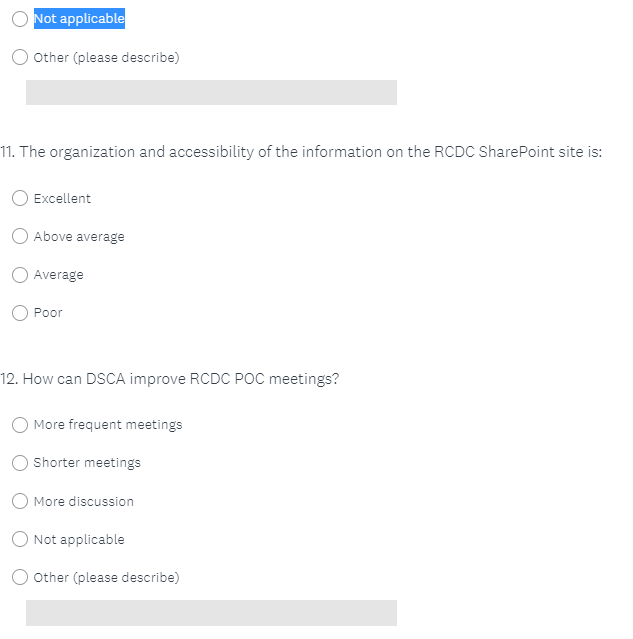Click the 'More frequent meetings' label text

[x=108, y=425]
